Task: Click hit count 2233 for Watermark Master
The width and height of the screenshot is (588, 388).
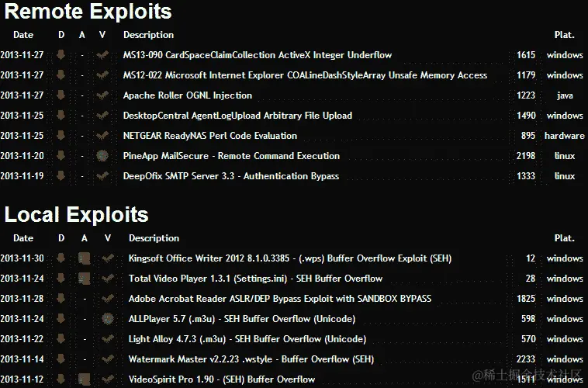Action: point(526,359)
